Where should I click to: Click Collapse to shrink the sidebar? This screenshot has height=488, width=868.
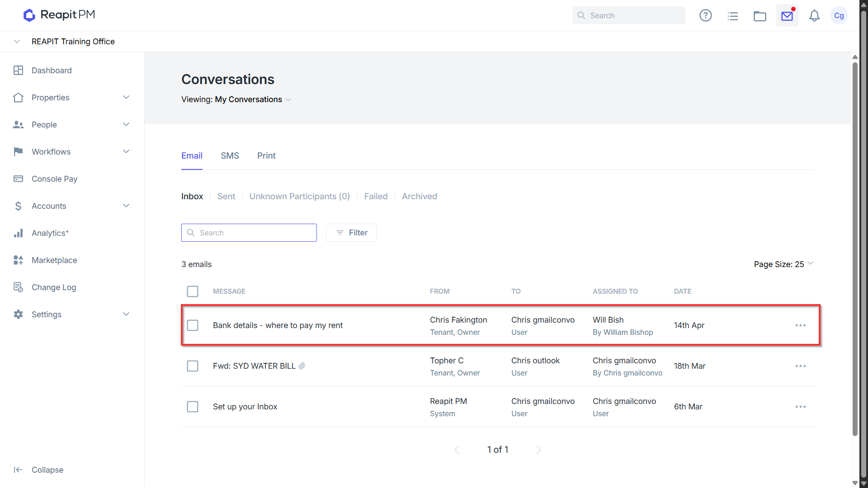[x=47, y=470]
